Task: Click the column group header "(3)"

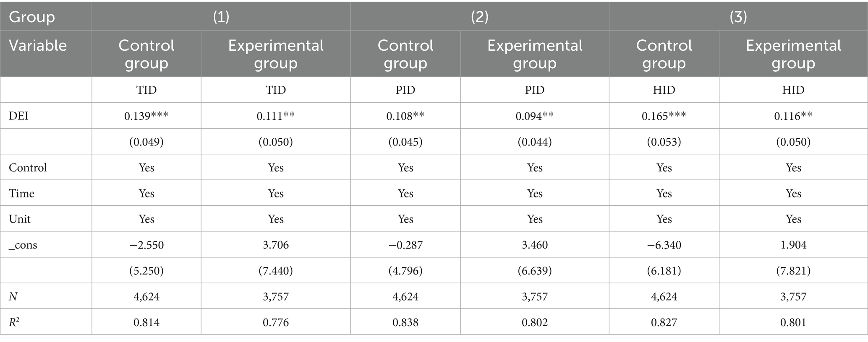Action: [x=738, y=17]
